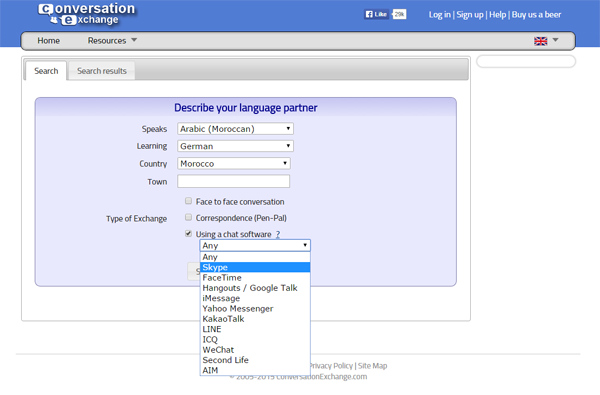Click the Log in link
Viewport: 600px width, 395px height.
pos(440,15)
